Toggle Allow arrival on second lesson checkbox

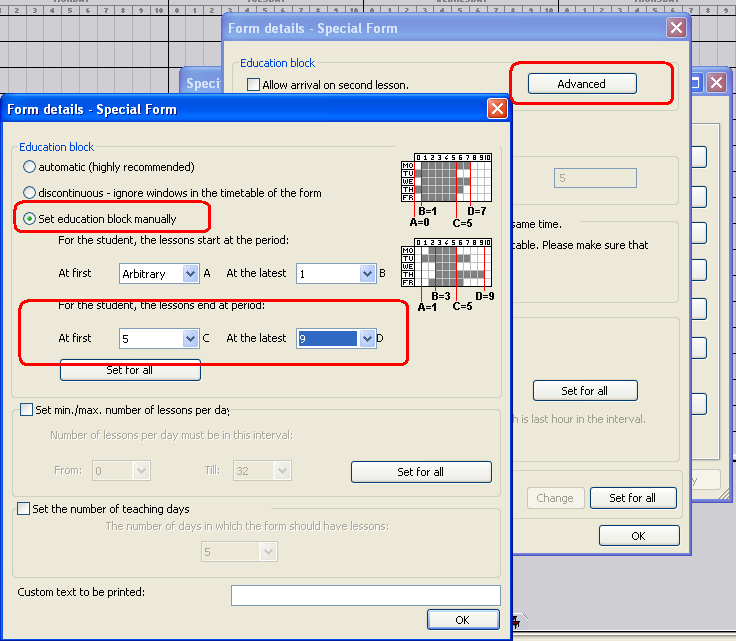[x=253, y=86]
